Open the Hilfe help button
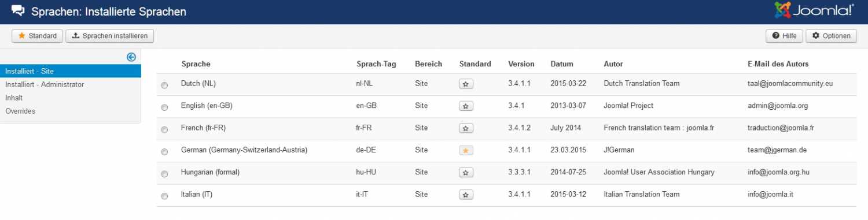Image resolution: width=868 pixels, height=220 pixels. [784, 36]
